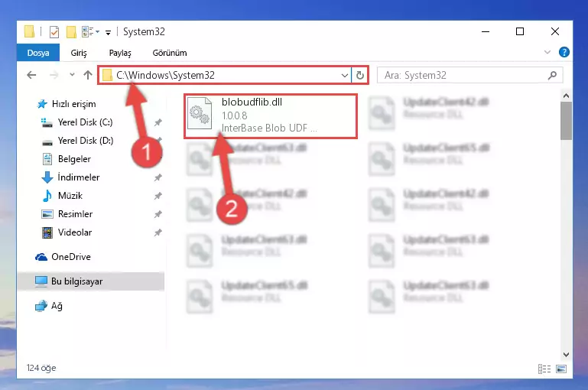
Task: Close the System32 window
Action: pyautogui.click(x=555, y=32)
